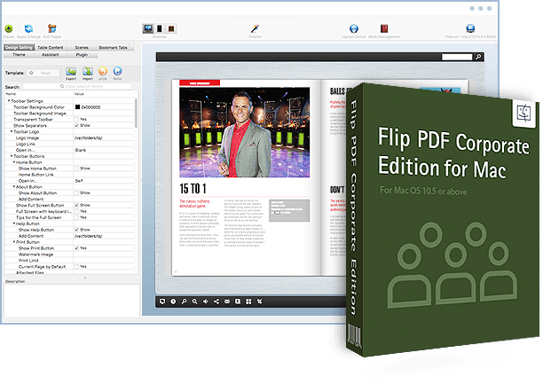This screenshot has width=543, height=392.
Task: Switch preview to Desktop mode
Action: [x=148, y=28]
